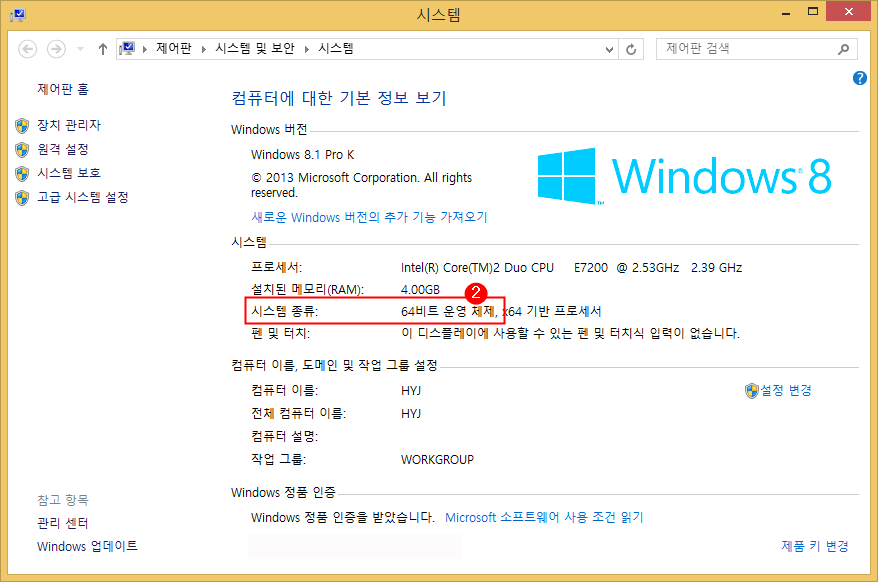
Task: Open 고급 시스템 설정 link
Action: [83, 197]
